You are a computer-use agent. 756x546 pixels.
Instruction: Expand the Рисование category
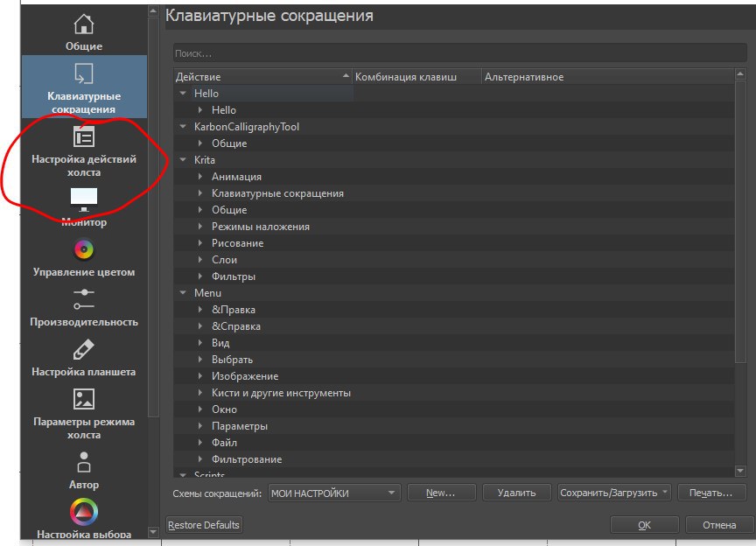coord(200,243)
